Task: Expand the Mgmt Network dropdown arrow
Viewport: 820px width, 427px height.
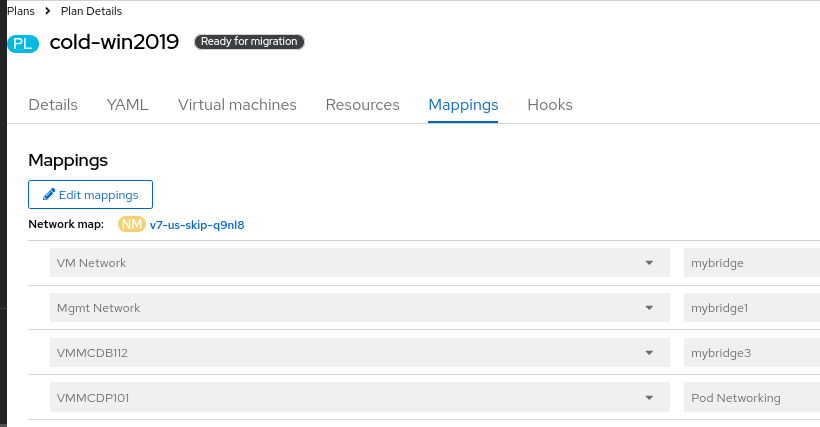Action: click(649, 308)
